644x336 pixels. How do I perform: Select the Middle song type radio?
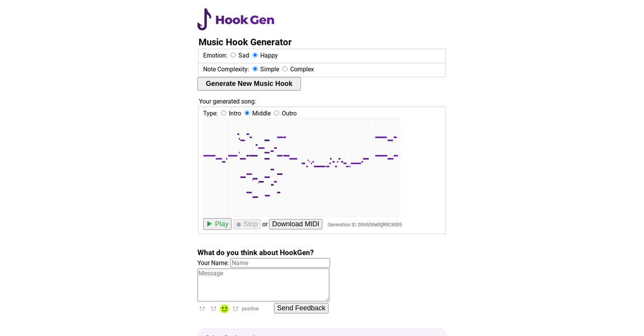[247, 113]
